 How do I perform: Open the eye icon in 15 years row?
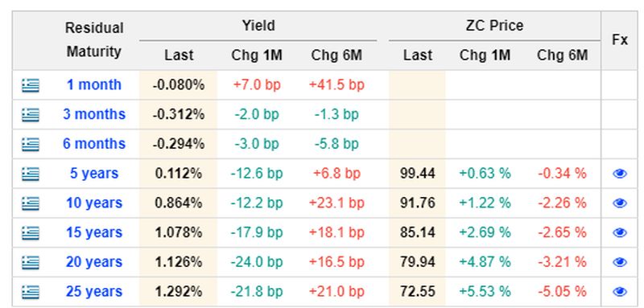619,233
